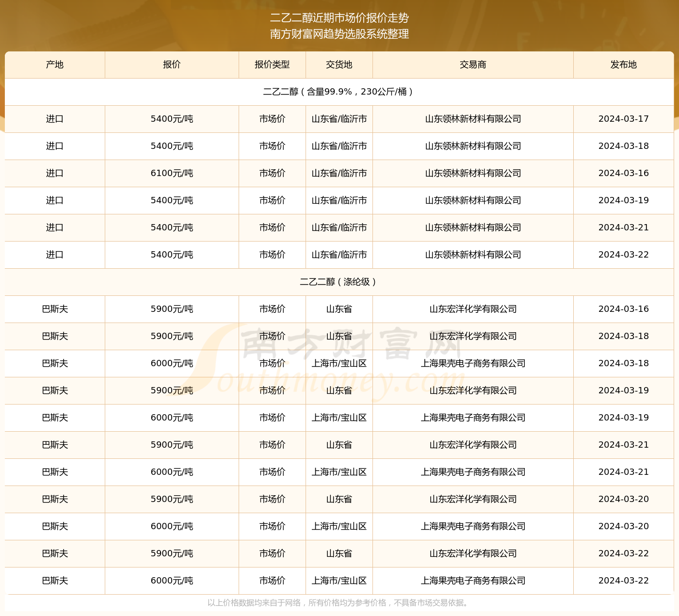Click date '2024-03-22' in the 上海果壳 row
This screenshot has width=679, height=616.
point(624,581)
